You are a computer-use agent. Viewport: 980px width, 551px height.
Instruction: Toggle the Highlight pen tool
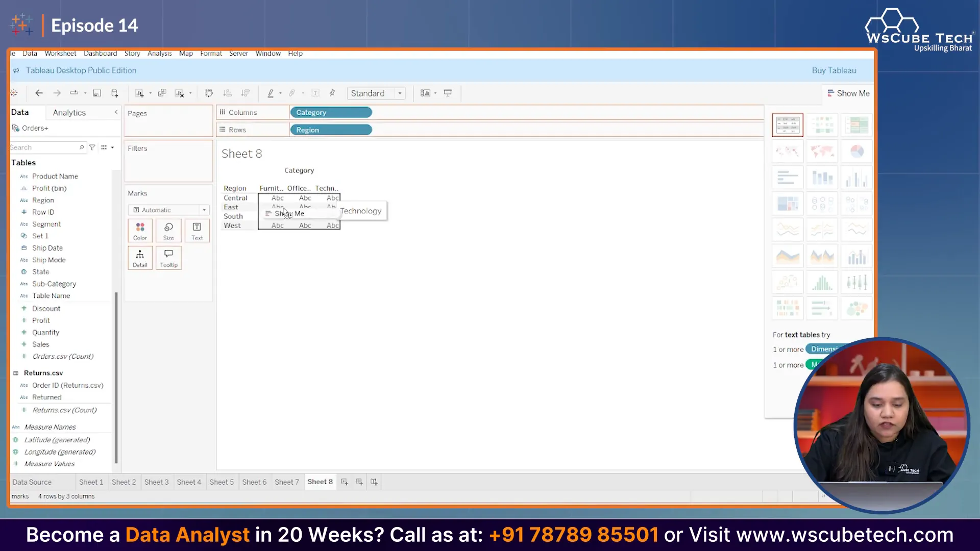pos(271,93)
